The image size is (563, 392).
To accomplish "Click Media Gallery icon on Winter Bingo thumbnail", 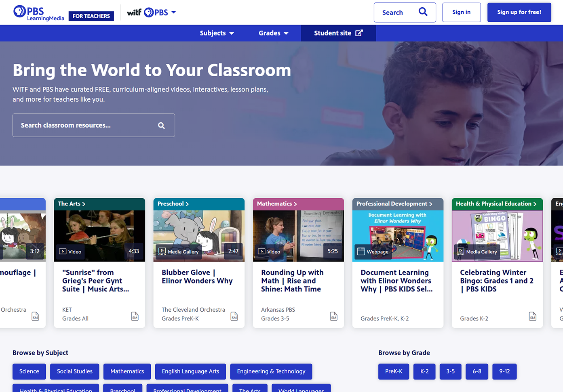I will (460, 252).
